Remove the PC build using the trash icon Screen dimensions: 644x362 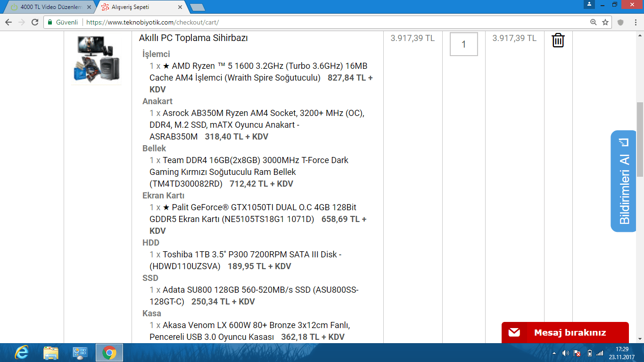[x=558, y=40]
